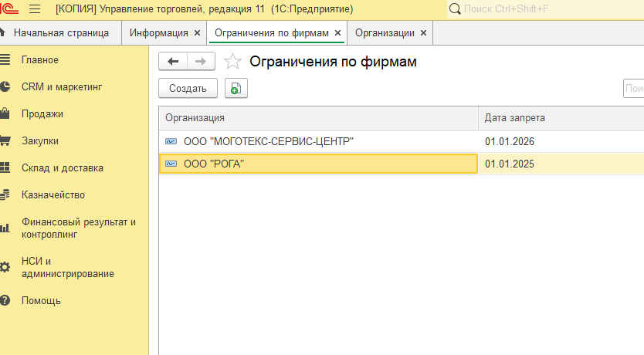Click the financial result bar chart icon
644x355 pixels.
5,228
